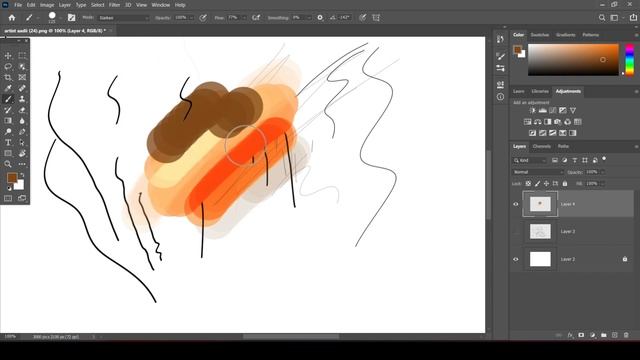Add a Brightness/Contrast adjustment
The width and height of the screenshot is (640, 360).
[x=532, y=111]
